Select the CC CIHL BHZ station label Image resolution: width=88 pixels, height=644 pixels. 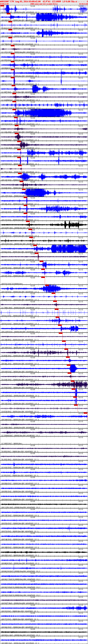coord(20,132)
